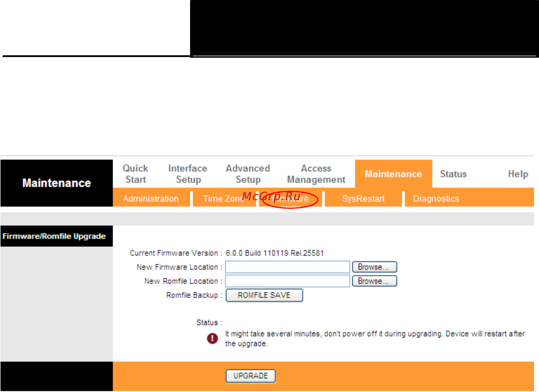This screenshot has width=539, height=392.
Task: Click the New Firmware Location field
Action: pyautogui.click(x=288, y=267)
